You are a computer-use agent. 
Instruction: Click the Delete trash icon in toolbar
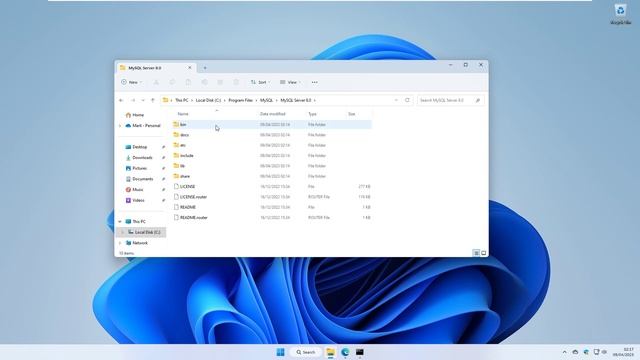(x=236, y=82)
